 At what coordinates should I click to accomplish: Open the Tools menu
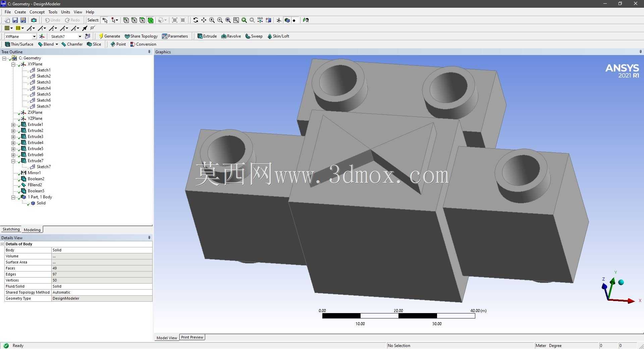point(53,12)
